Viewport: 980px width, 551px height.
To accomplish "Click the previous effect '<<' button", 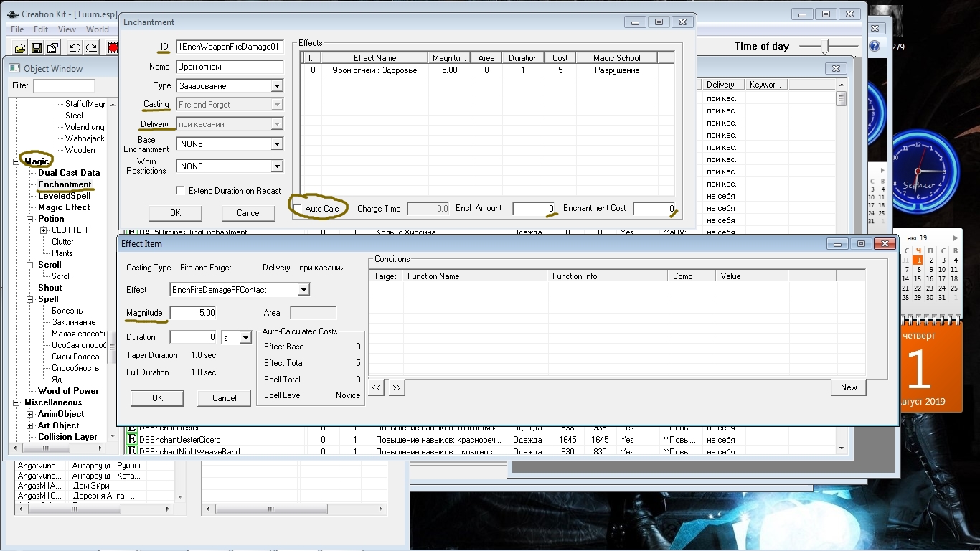I will click(x=377, y=387).
